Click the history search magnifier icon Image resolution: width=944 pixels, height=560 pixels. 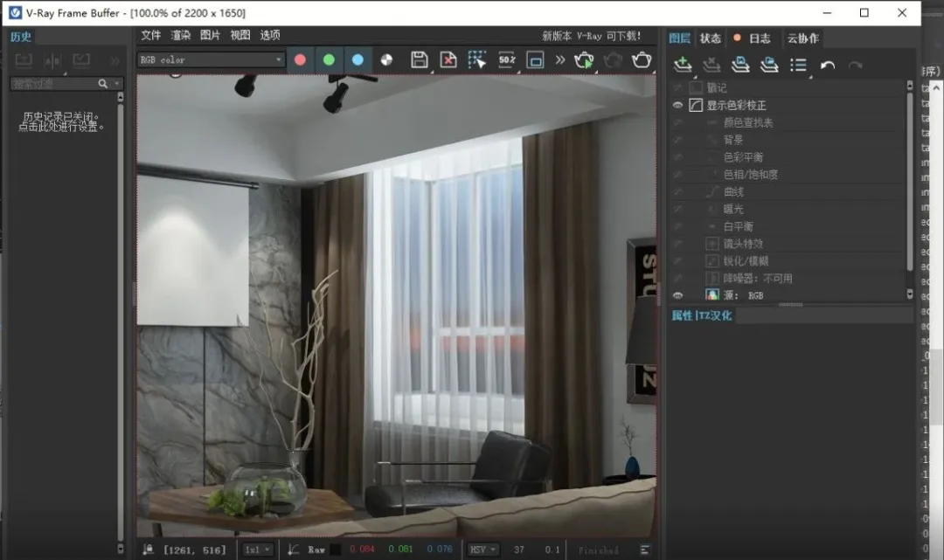pos(103,84)
